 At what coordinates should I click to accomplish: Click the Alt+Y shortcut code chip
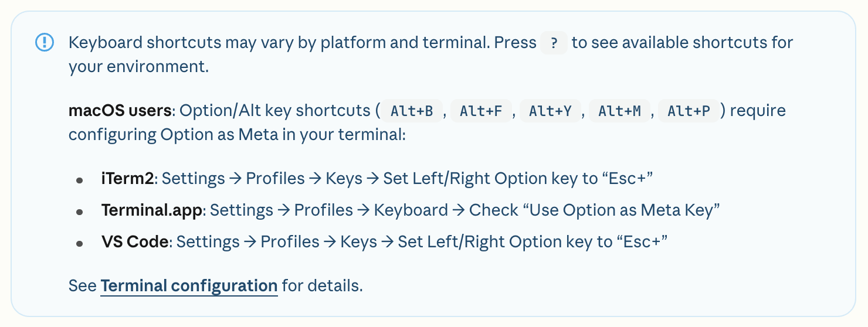[550, 111]
